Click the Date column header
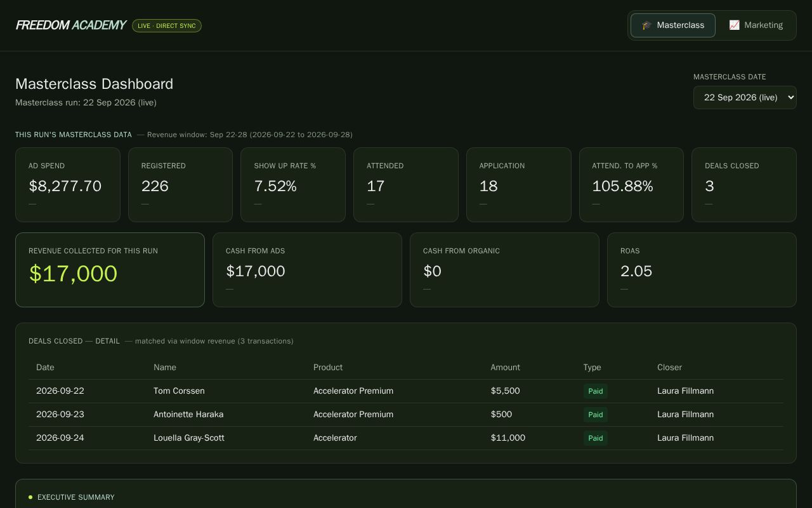Viewport: 812px width, 508px height. point(45,368)
